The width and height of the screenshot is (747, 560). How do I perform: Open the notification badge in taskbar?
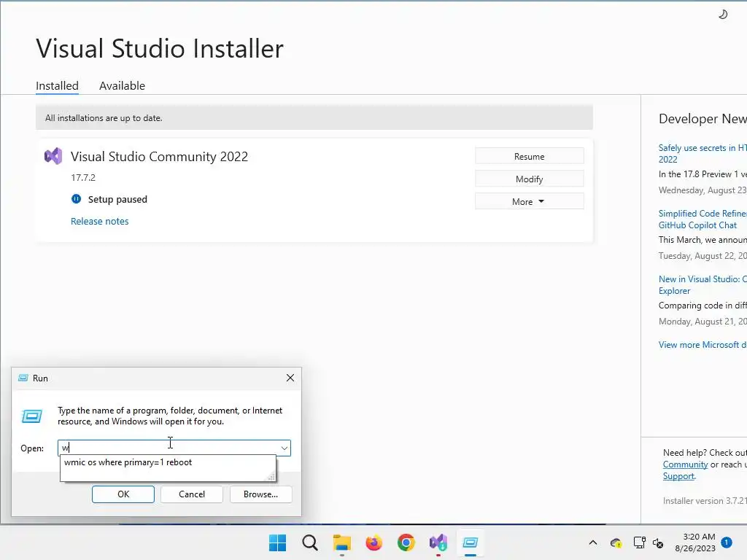pyautogui.click(x=727, y=542)
